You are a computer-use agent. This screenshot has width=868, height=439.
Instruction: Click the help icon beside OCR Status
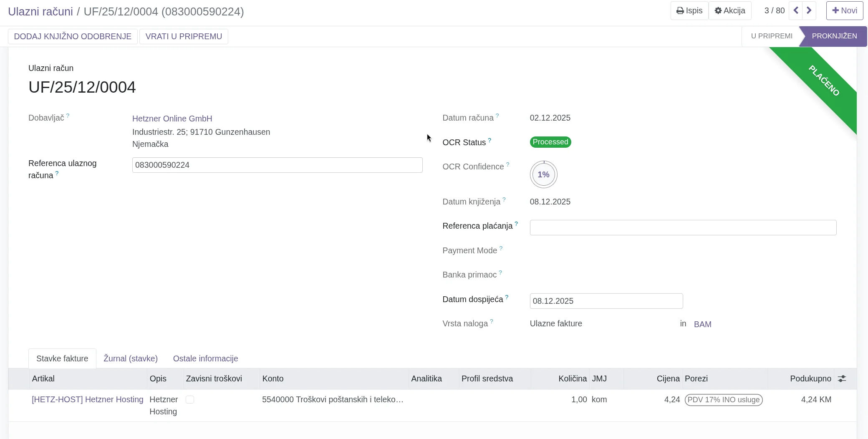coord(490,140)
